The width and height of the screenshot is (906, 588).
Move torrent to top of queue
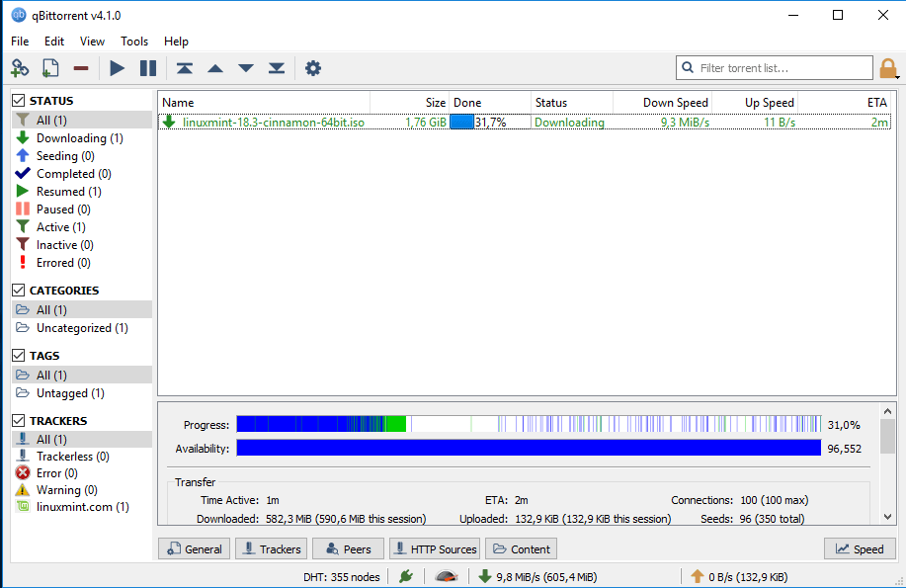185,68
